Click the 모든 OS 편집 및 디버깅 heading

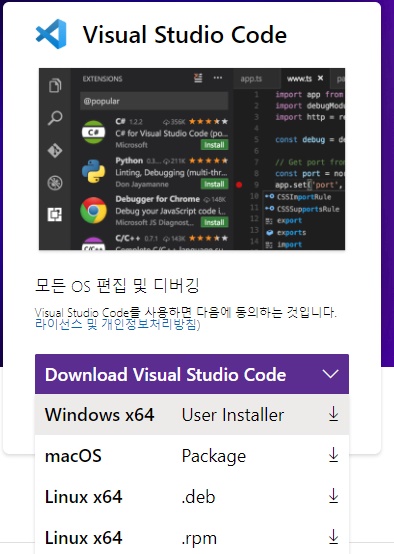[x=117, y=285]
